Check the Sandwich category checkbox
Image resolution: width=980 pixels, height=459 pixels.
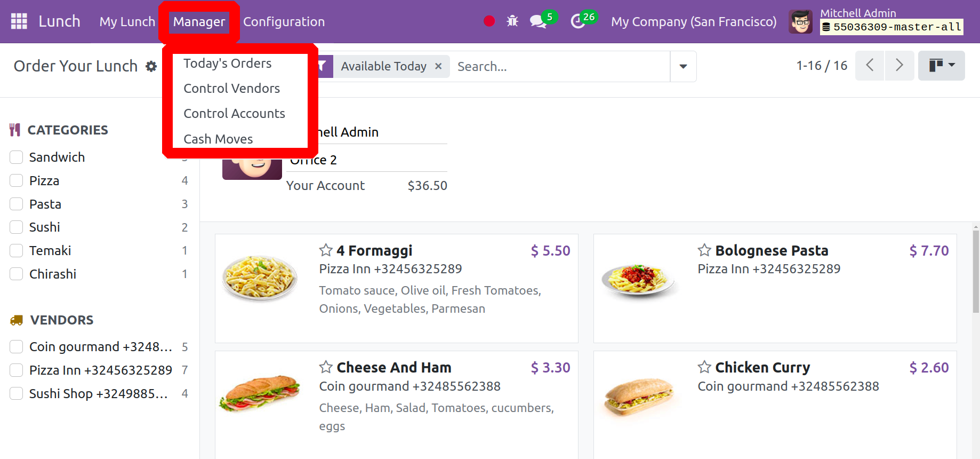point(17,157)
